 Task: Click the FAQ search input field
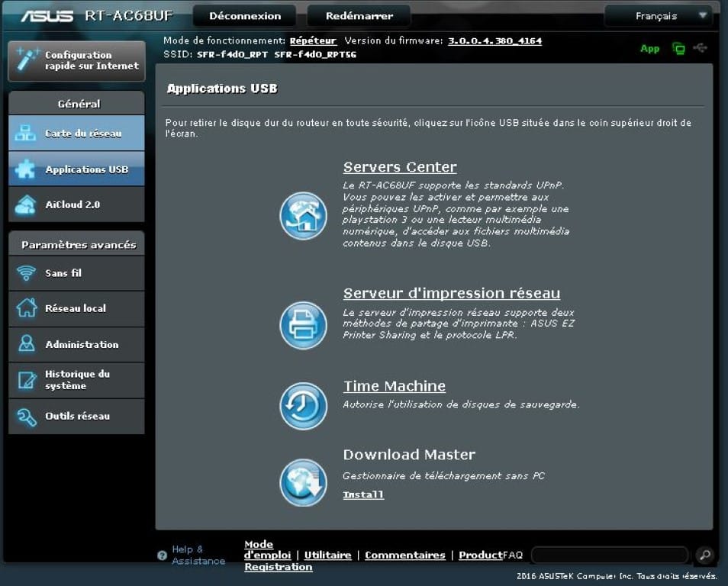(610, 555)
